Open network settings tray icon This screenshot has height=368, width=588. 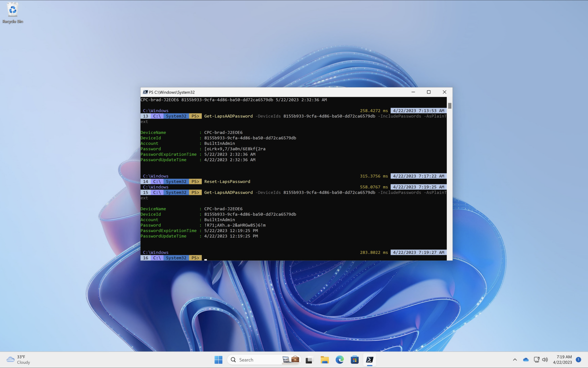[x=536, y=360]
